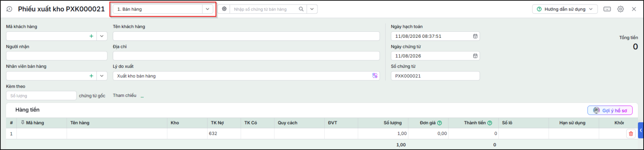644x150 pixels.
Task: Click Tham chiếu label
Action: pos(124,95)
